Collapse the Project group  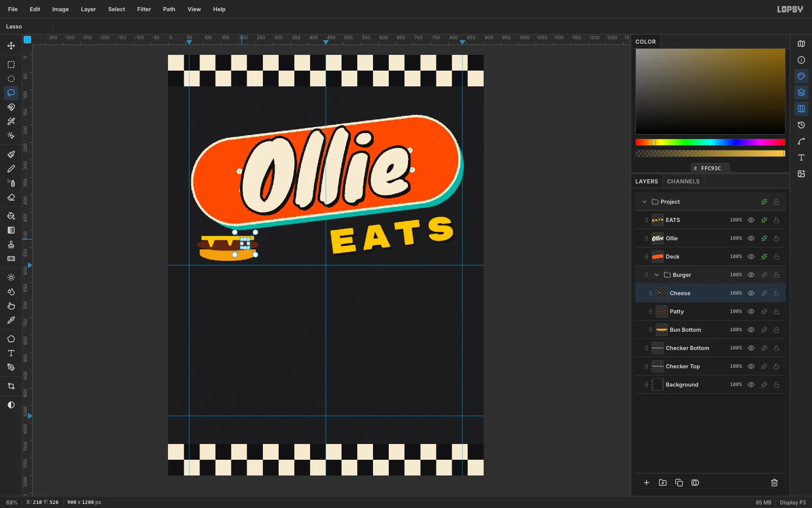645,202
